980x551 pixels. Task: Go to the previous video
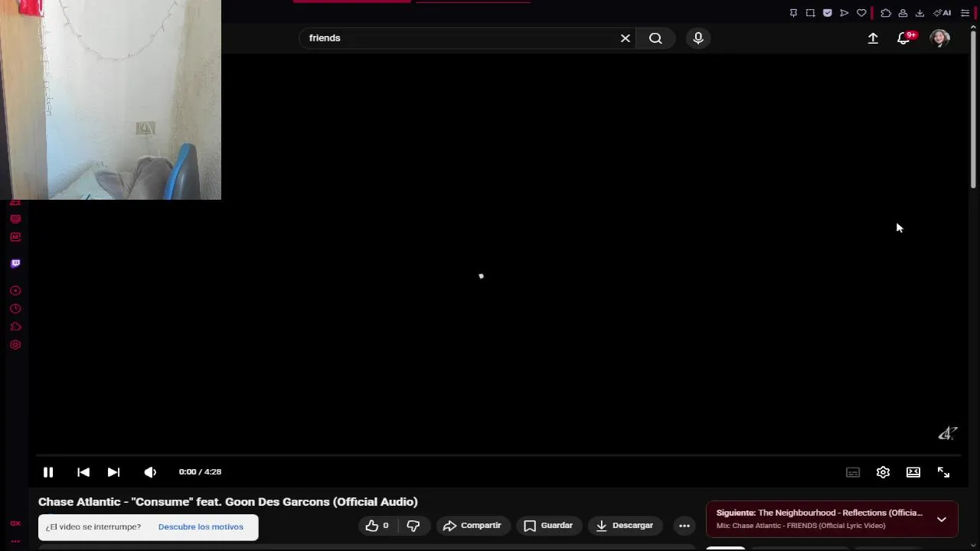(x=83, y=472)
